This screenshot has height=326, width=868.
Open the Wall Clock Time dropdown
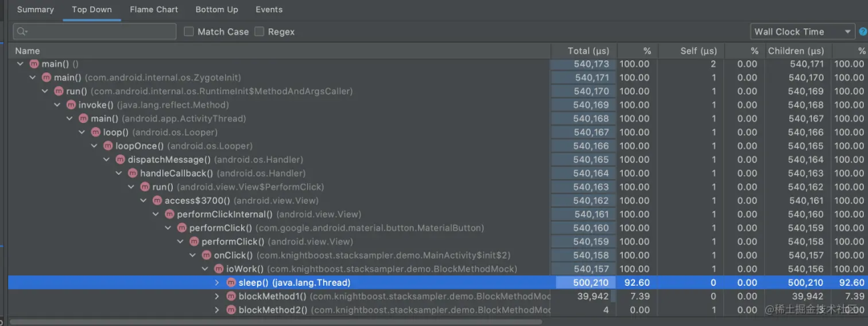coord(801,32)
